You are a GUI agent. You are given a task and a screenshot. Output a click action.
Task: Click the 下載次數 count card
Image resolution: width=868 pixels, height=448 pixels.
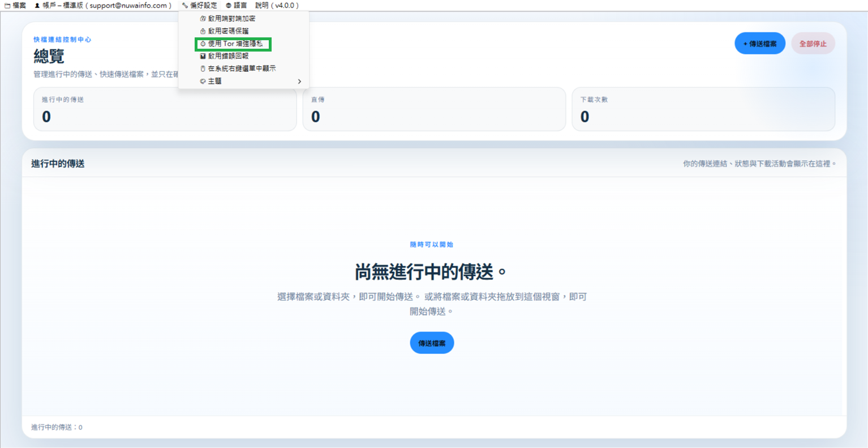click(703, 109)
